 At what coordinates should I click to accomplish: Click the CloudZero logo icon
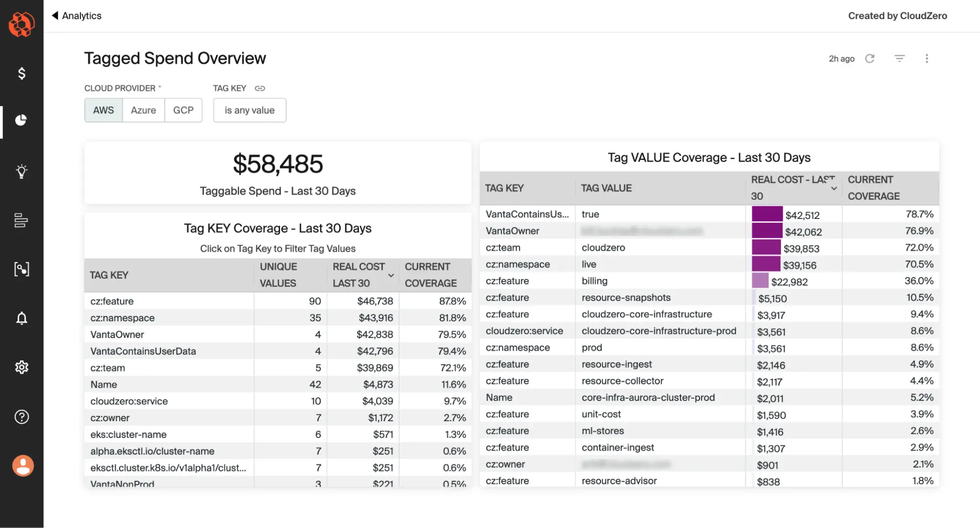pyautogui.click(x=22, y=24)
